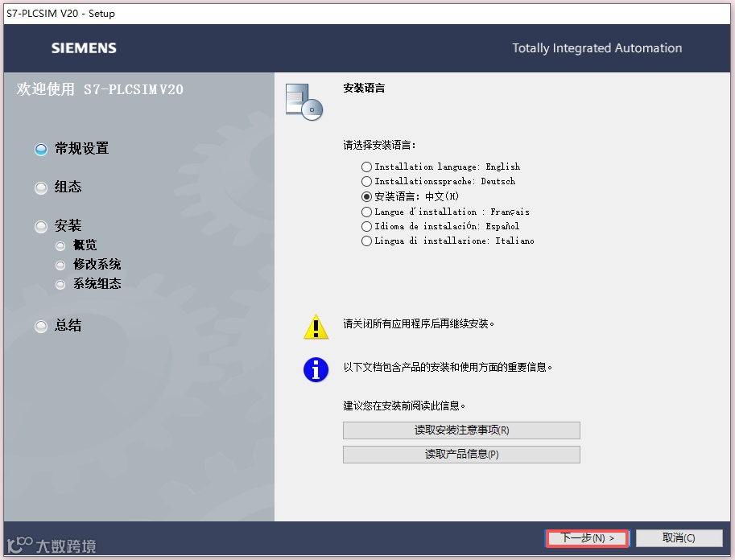Click the 安装语言 heading
The width and height of the screenshot is (735, 560).
(364, 88)
